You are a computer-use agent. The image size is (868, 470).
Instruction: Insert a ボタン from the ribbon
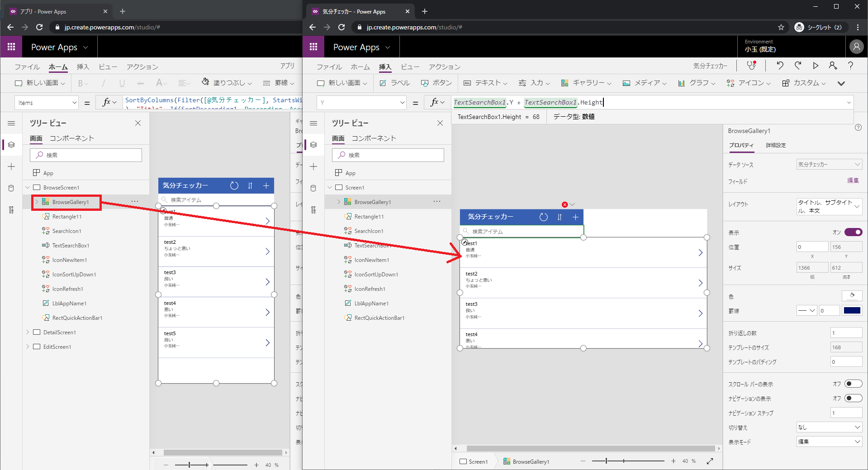[436, 83]
